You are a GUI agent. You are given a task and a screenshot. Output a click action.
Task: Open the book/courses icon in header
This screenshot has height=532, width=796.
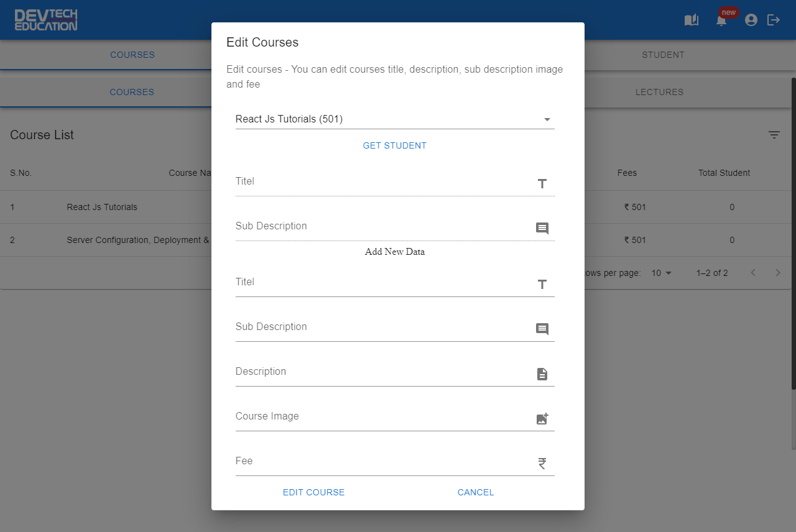click(692, 20)
